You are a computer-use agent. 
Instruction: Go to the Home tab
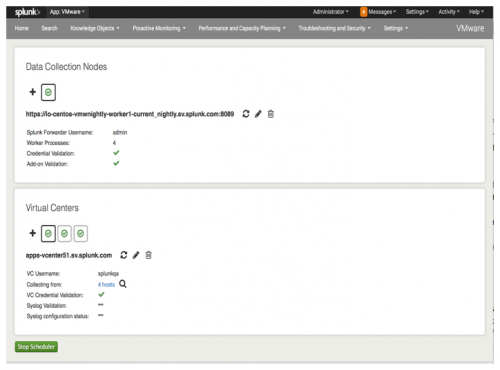pos(21,28)
